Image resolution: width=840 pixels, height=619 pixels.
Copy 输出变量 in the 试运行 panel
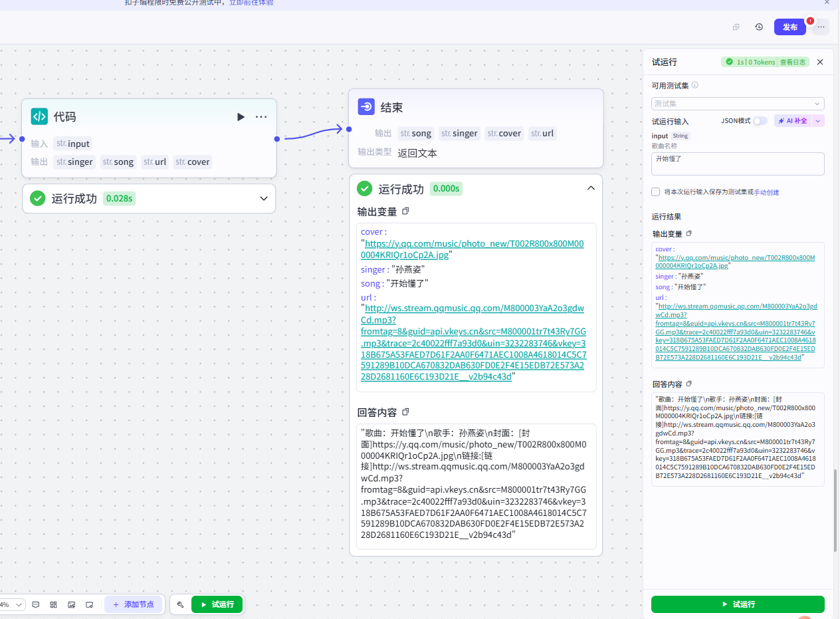689,233
